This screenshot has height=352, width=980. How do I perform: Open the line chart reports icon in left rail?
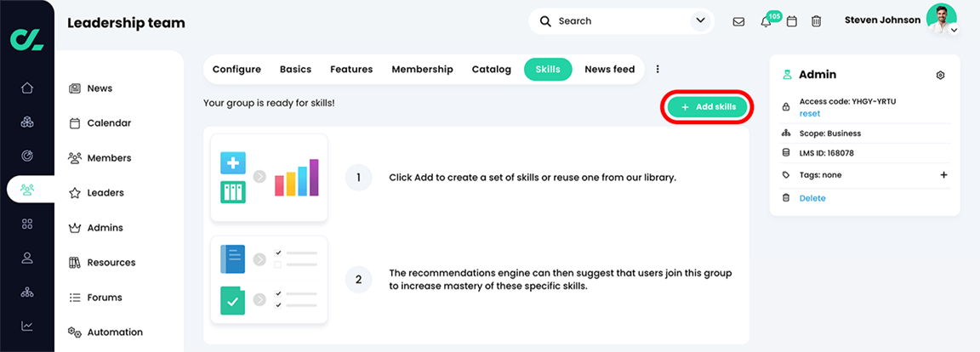click(x=27, y=325)
